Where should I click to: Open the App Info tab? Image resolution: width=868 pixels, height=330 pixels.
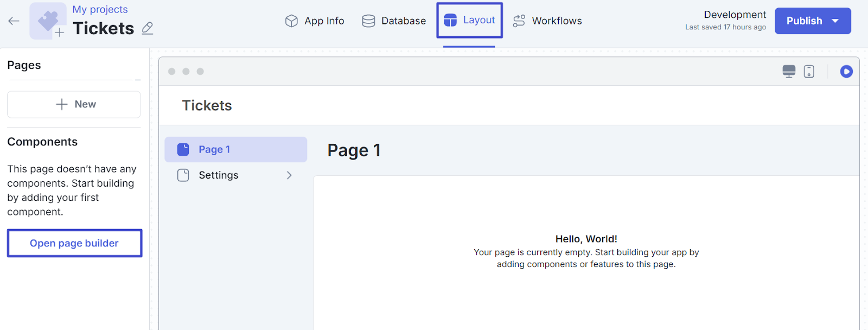pos(315,21)
